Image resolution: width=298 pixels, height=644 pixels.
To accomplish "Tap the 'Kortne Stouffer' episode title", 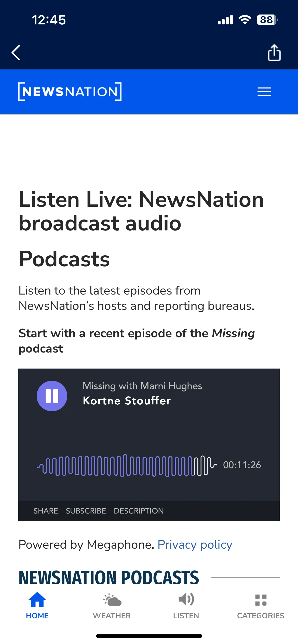I will click(x=127, y=401).
